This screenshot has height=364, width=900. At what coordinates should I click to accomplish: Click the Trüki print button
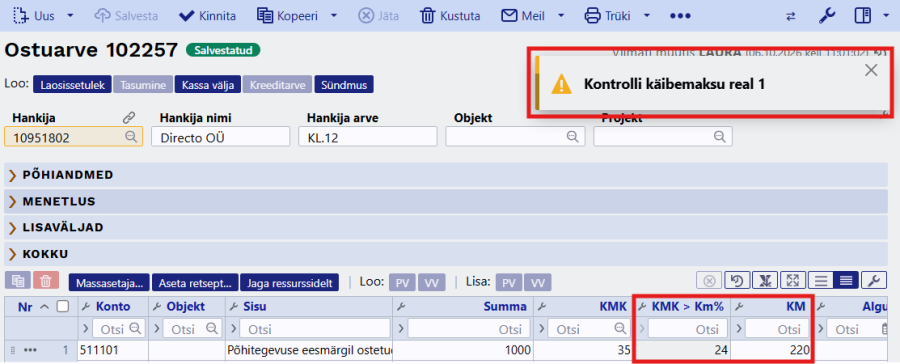(x=607, y=16)
